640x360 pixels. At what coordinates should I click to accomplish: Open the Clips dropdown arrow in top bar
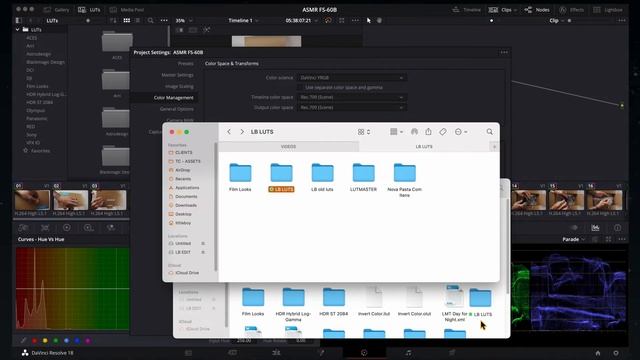(516, 10)
